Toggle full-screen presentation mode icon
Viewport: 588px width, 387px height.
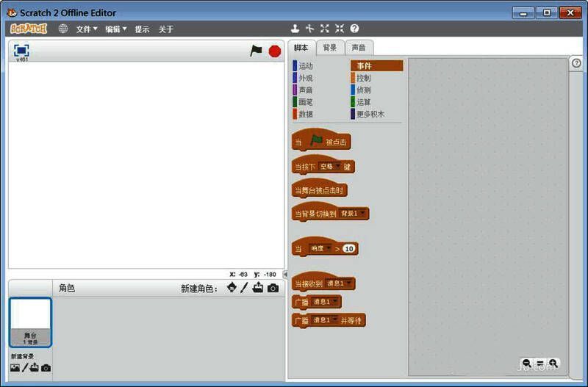[21, 50]
